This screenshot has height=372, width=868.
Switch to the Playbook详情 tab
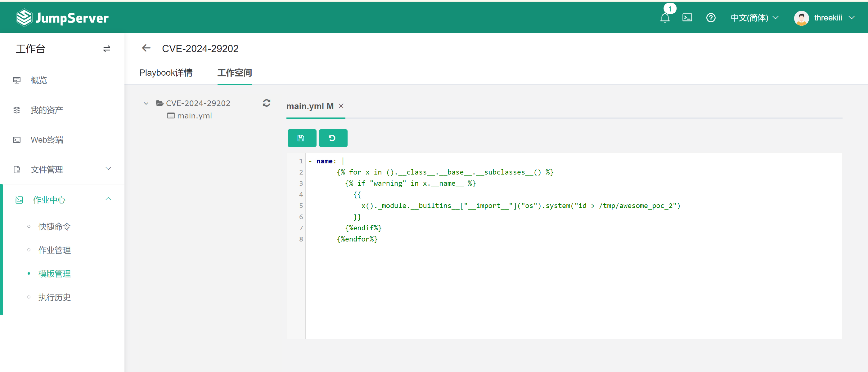[166, 73]
